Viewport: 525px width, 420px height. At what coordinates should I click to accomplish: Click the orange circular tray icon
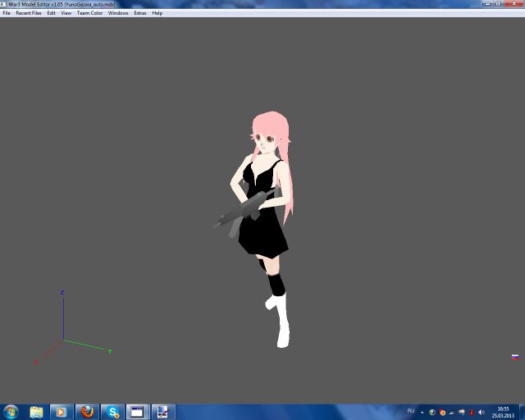[x=442, y=413]
